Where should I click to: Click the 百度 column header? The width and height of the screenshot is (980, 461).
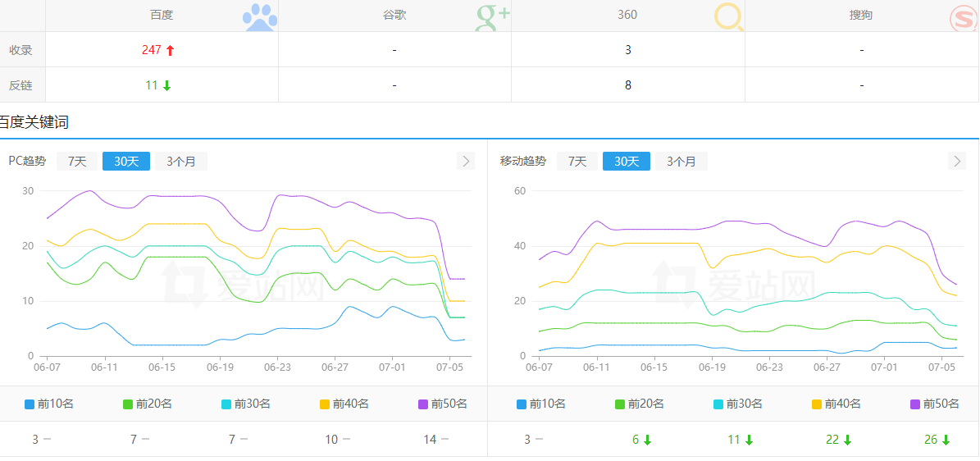162,15
